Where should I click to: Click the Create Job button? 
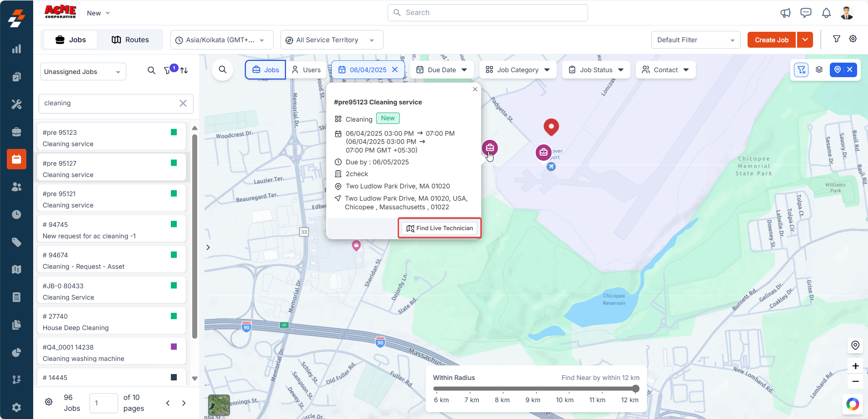(772, 40)
